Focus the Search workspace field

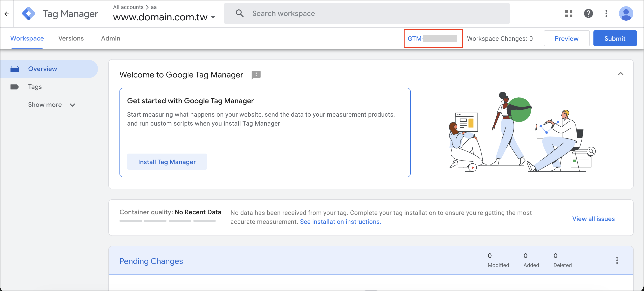tap(367, 13)
